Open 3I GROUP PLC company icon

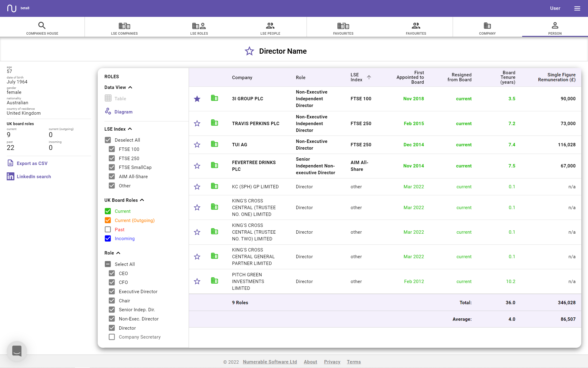[214, 98]
